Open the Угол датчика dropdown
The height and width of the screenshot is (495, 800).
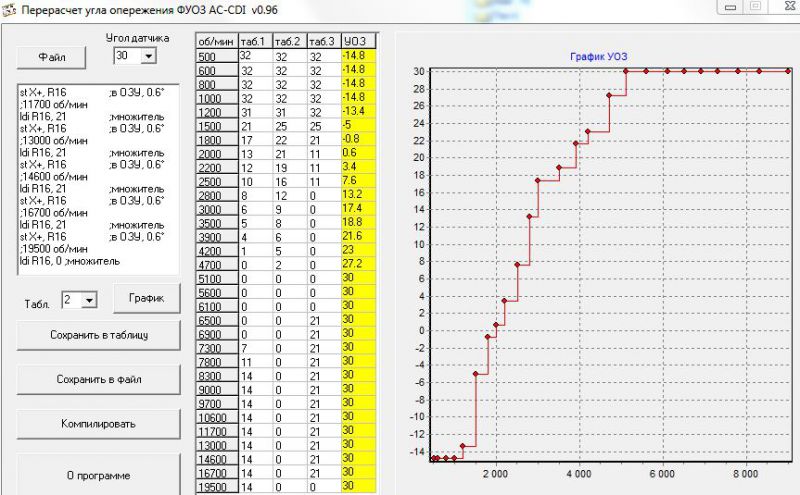click(149, 58)
